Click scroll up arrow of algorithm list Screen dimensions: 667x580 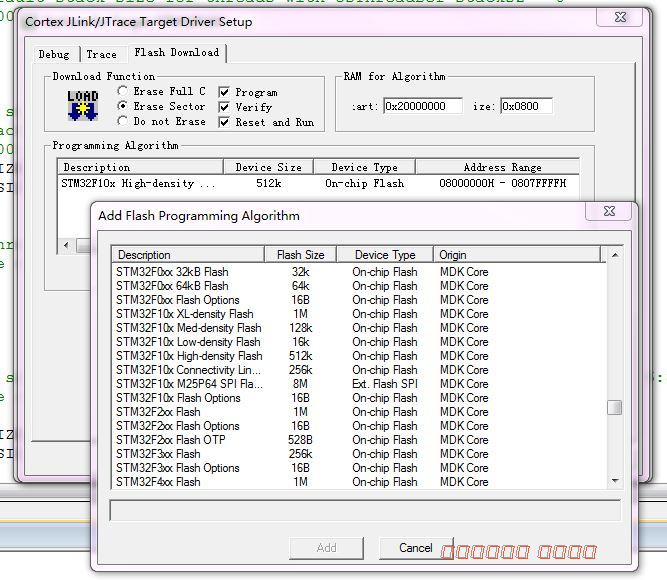click(615, 255)
